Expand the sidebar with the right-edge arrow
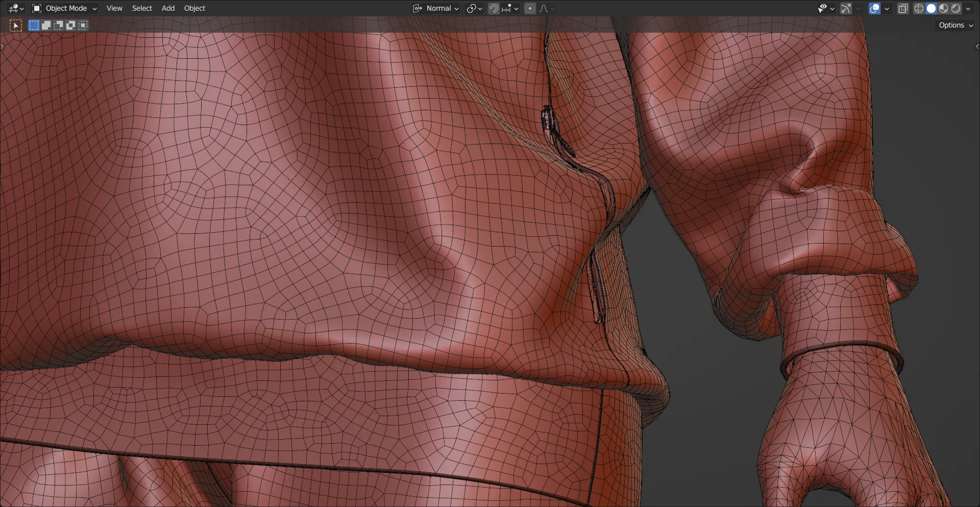Viewport: 980px width, 507px height. click(977, 46)
